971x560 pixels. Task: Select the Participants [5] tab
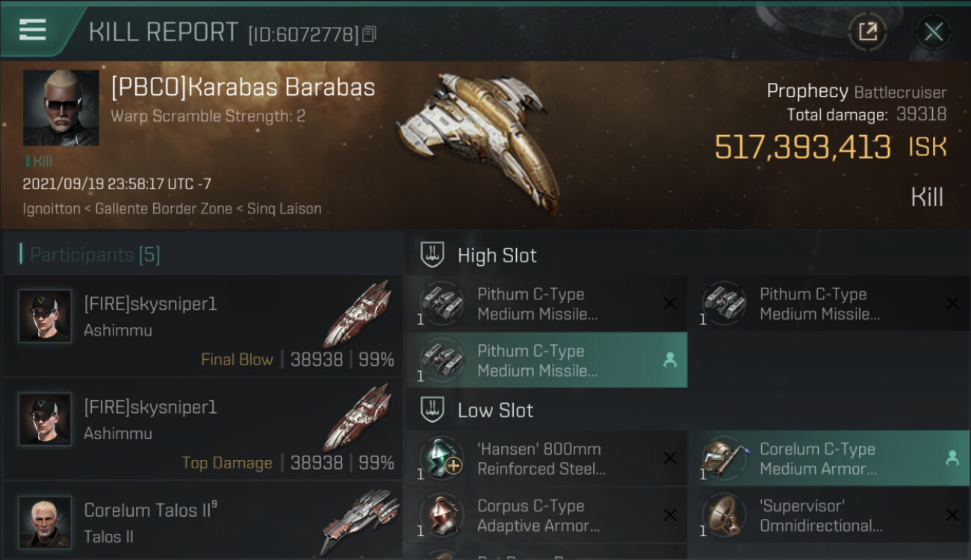[95, 255]
